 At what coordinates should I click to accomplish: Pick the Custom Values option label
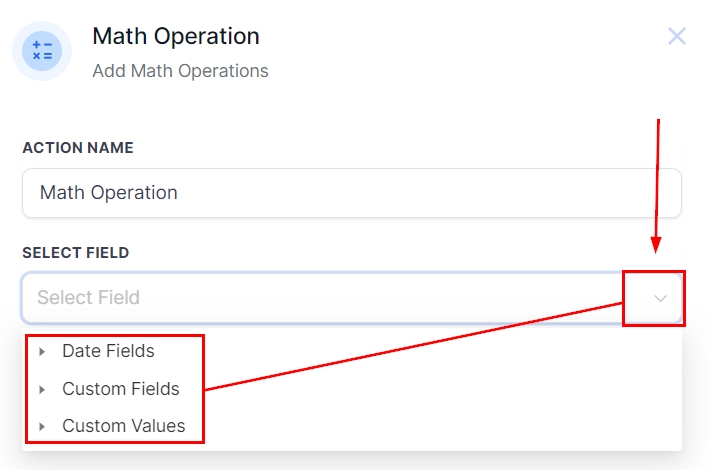(x=123, y=425)
